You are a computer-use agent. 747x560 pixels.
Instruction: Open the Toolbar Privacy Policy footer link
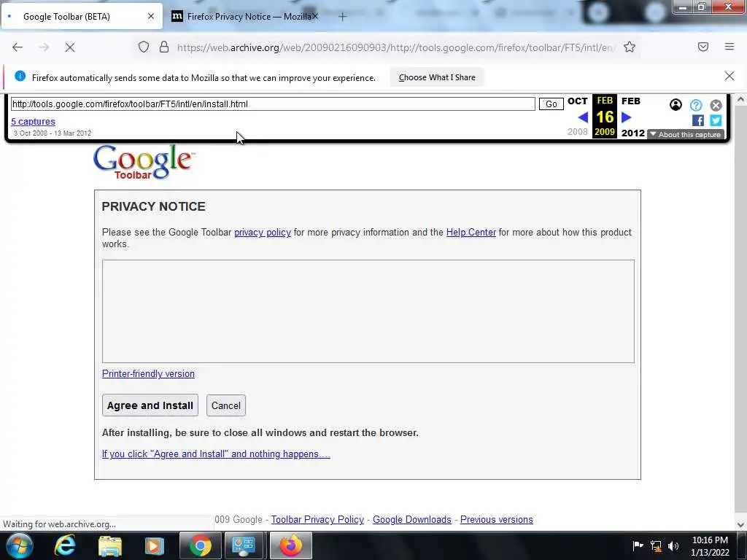point(317,519)
